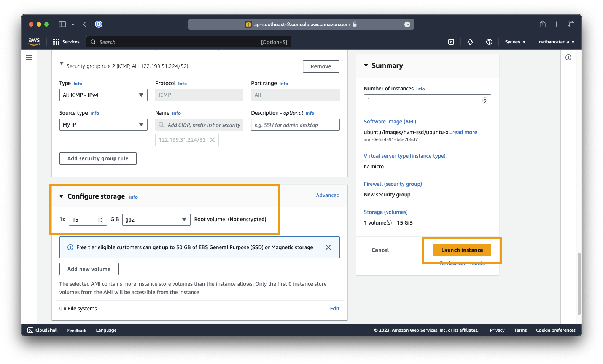Adjust the root volume size stepper
The height and width of the screenshot is (364, 603).
click(100, 220)
